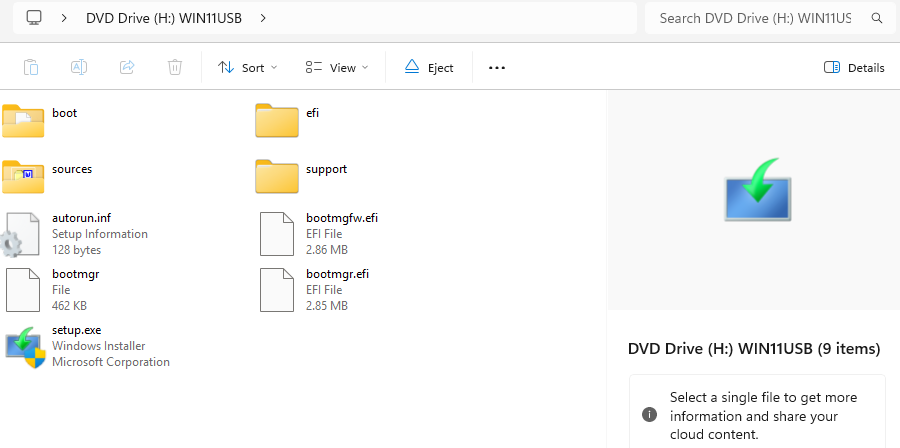Open the See more ellipsis menu
This screenshot has width=900, height=448.
coord(497,68)
